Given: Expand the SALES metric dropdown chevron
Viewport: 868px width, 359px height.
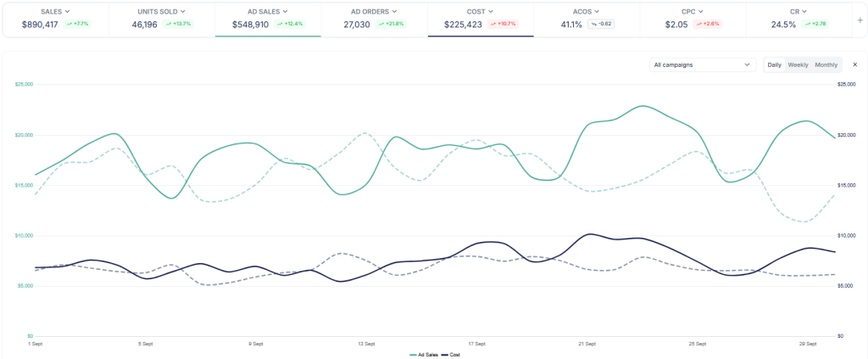Looking at the screenshot, I should pos(67,11).
